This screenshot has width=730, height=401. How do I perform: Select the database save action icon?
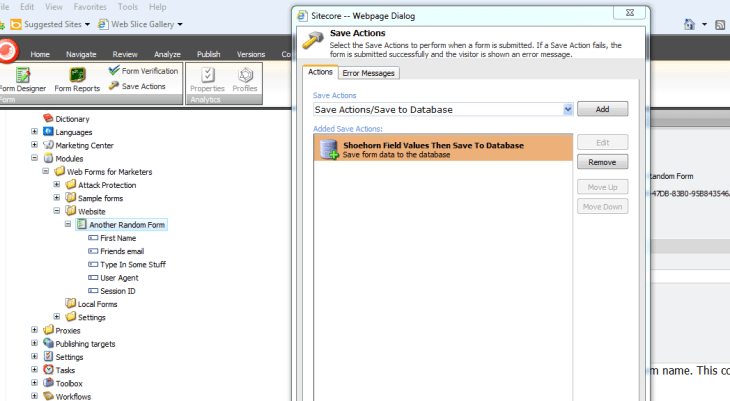click(328, 149)
